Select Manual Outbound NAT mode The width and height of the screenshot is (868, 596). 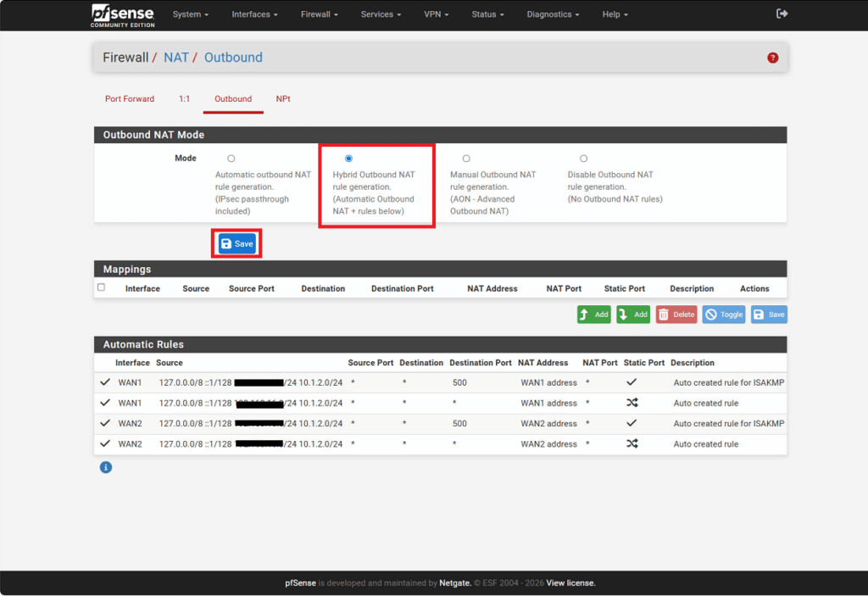tap(466, 159)
